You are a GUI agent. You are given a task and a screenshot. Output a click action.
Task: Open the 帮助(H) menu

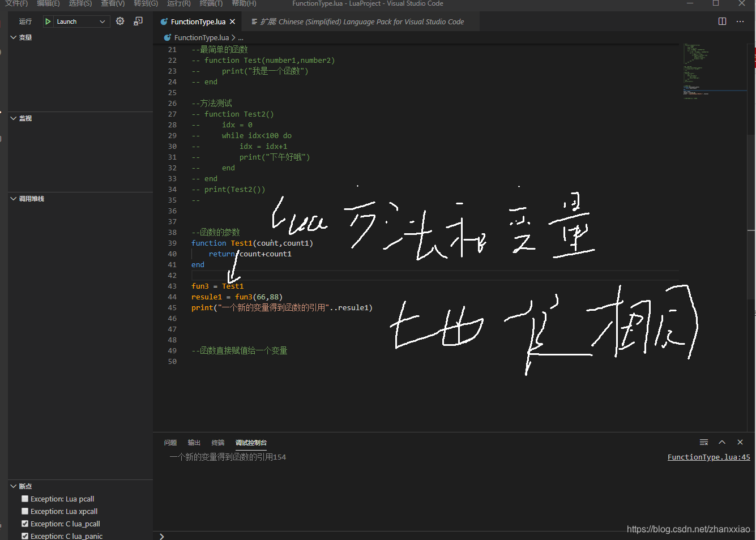244,3
